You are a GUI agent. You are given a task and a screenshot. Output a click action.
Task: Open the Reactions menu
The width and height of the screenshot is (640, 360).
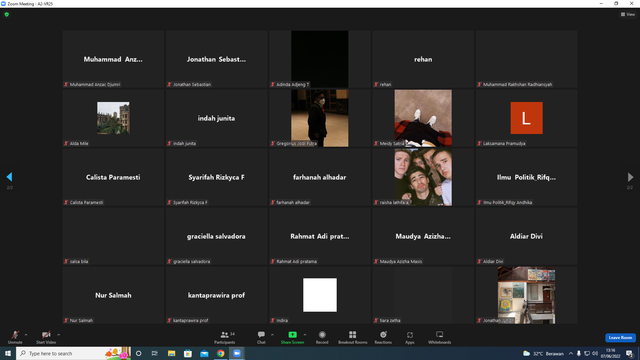pos(383,337)
